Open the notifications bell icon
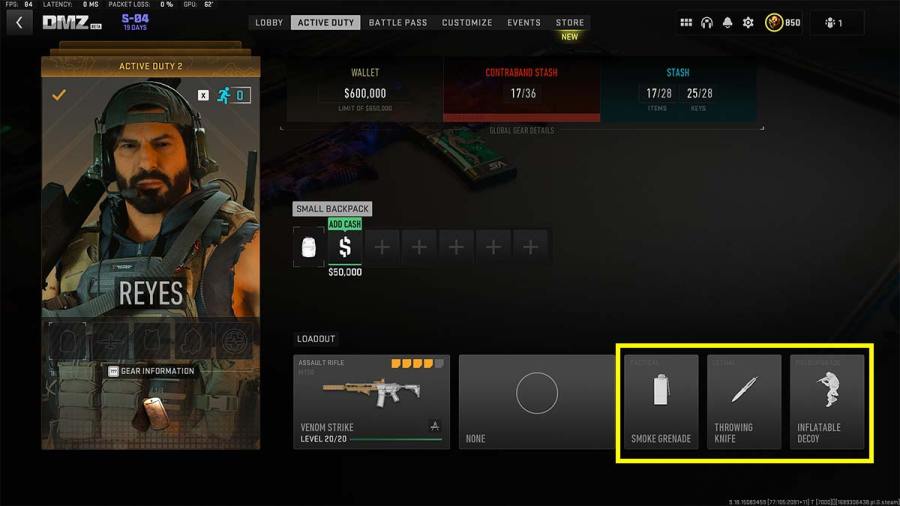 tap(727, 22)
